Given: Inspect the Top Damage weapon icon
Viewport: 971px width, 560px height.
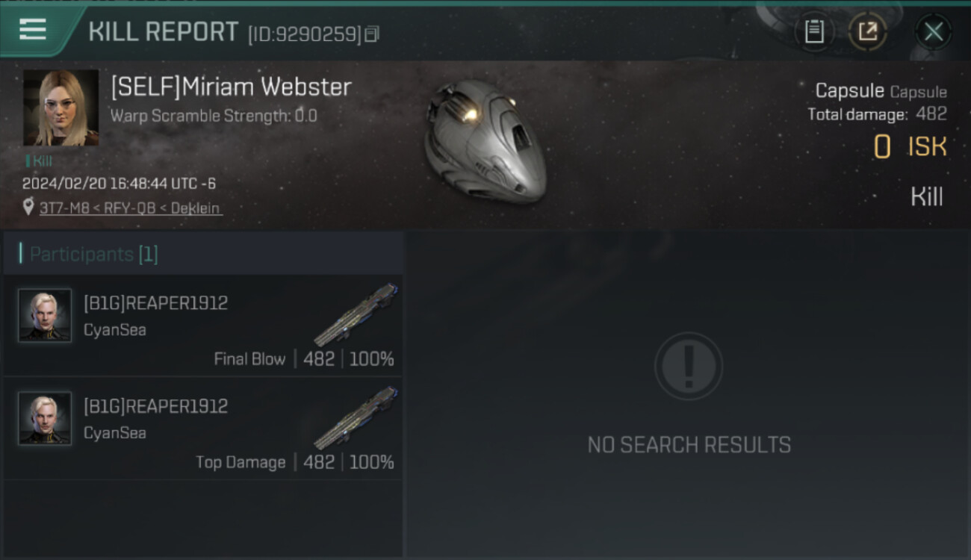Looking at the screenshot, I should pos(356,418).
